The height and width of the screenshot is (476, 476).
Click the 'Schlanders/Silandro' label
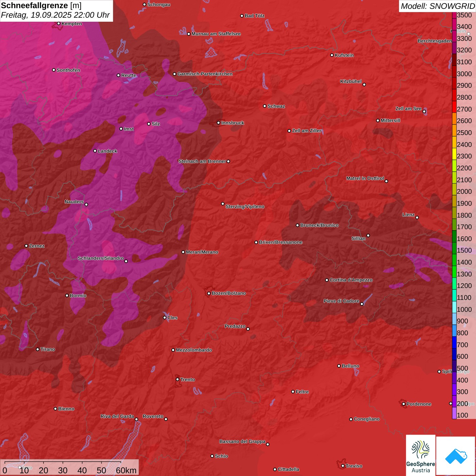[x=101, y=258]
